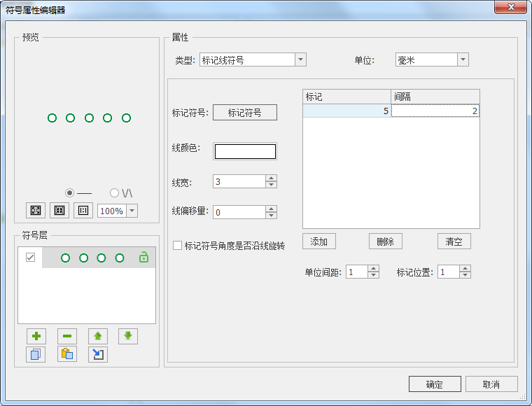
Task: Expand the 100% zoom dropdown
Action: click(132, 211)
